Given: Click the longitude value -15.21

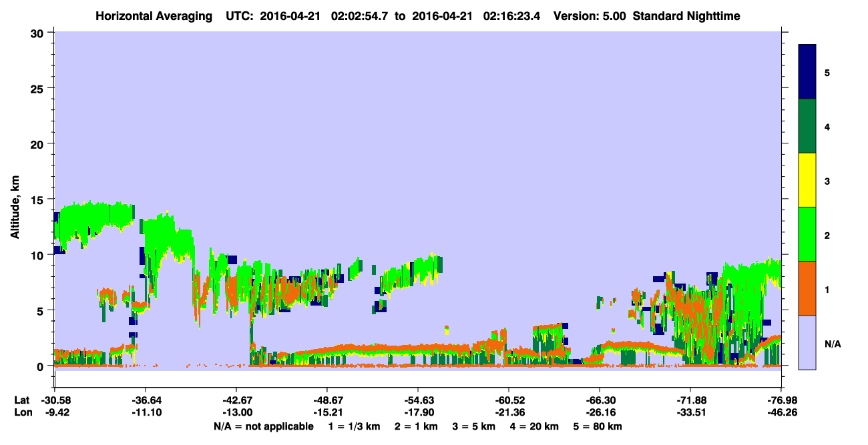Looking at the screenshot, I should tap(327, 413).
